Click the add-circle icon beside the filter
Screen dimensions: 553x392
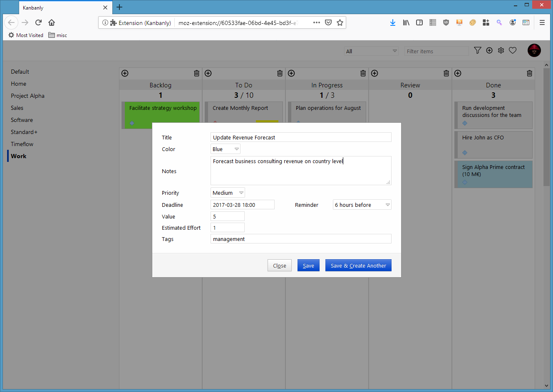pyautogui.click(x=489, y=50)
